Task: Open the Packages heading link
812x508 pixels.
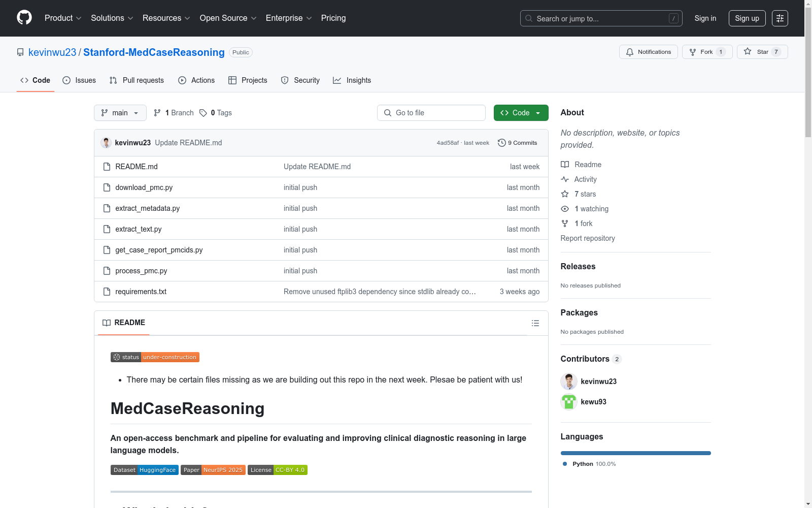Action: pos(579,312)
